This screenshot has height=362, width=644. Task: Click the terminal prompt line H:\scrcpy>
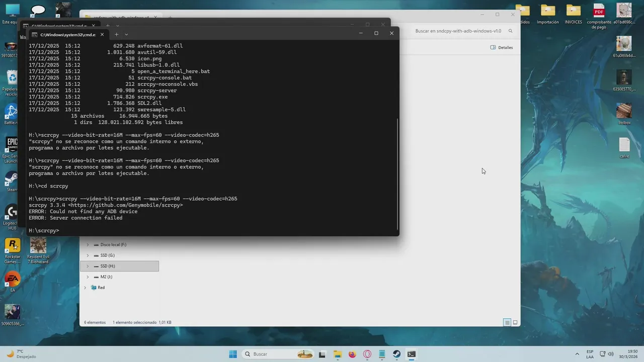44,231
